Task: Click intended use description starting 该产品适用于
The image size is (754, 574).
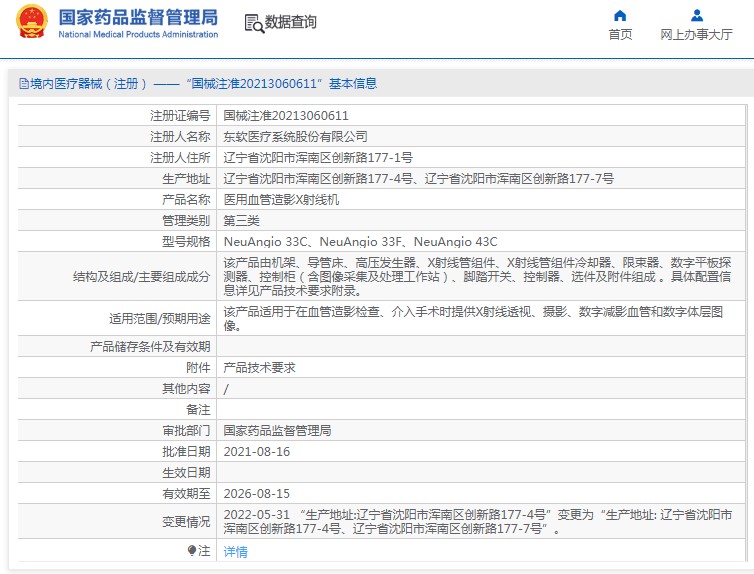Action: [473, 319]
